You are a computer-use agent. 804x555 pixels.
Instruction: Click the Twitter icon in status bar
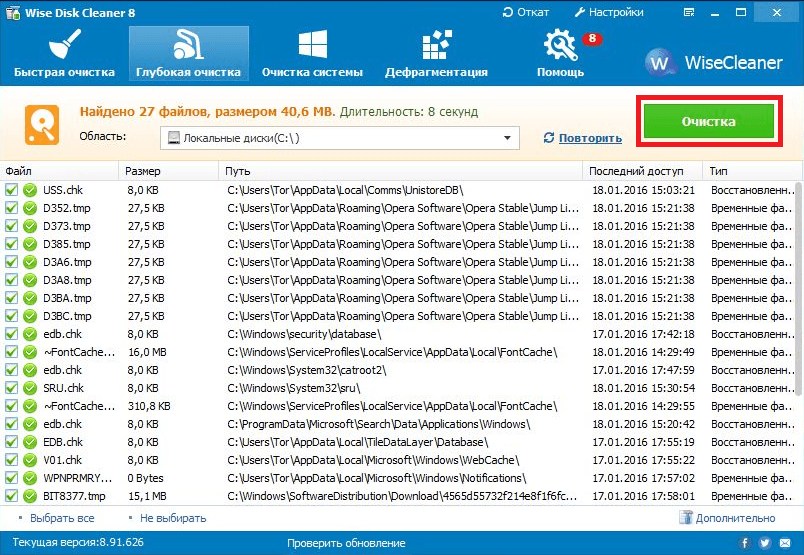765,543
